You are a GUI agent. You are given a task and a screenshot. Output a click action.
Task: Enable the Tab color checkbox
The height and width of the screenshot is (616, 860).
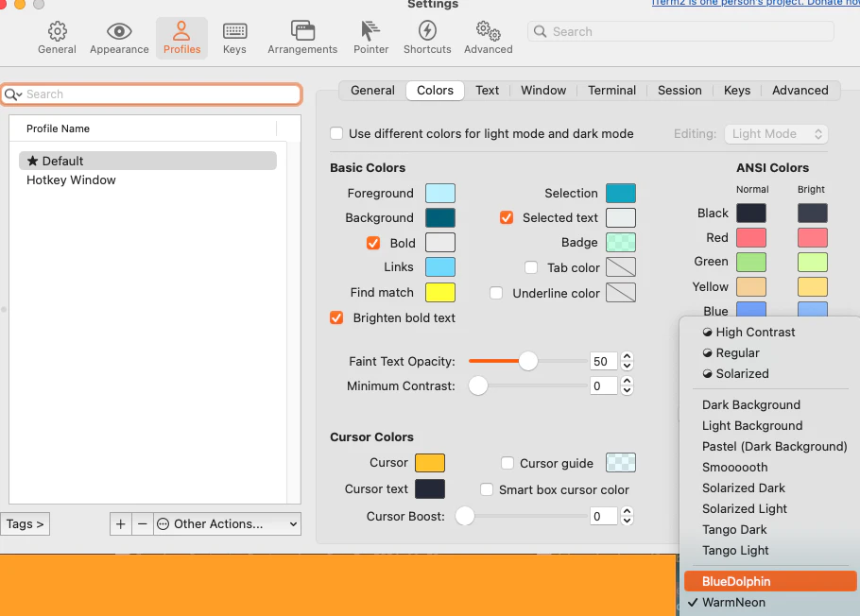tap(531, 267)
